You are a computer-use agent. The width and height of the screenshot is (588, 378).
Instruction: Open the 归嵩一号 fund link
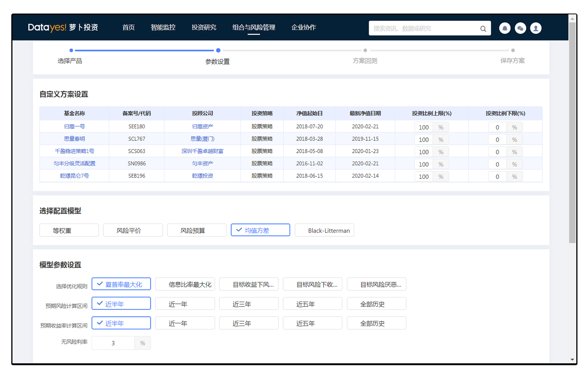click(74, 127)
